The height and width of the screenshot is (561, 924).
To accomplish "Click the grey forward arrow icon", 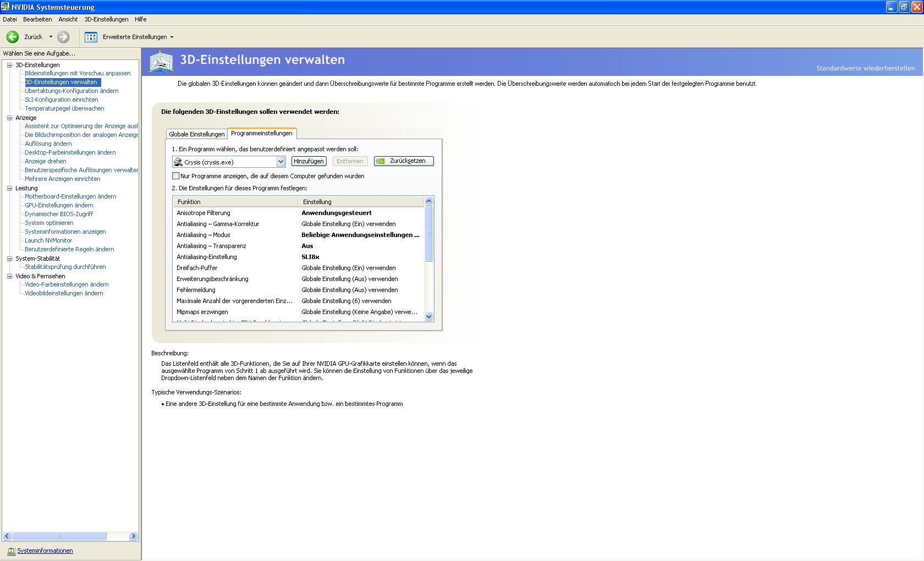I will click(x=64, y=37).
